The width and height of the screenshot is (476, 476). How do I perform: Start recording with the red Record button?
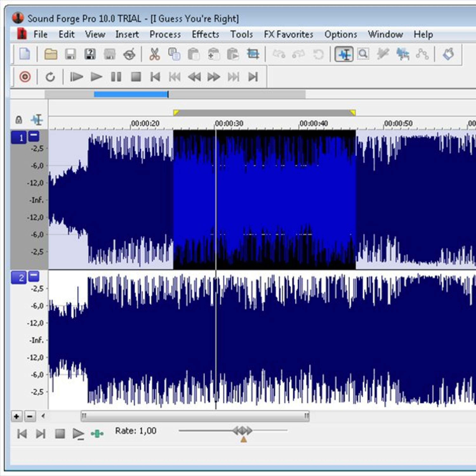25,77
